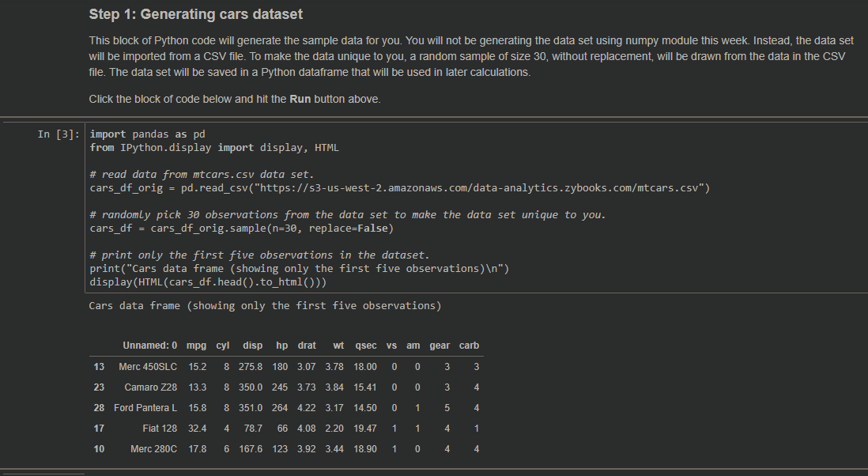Click the 'mpg' column header
This screenshot has height=476, width=868.
coord(197,346)
